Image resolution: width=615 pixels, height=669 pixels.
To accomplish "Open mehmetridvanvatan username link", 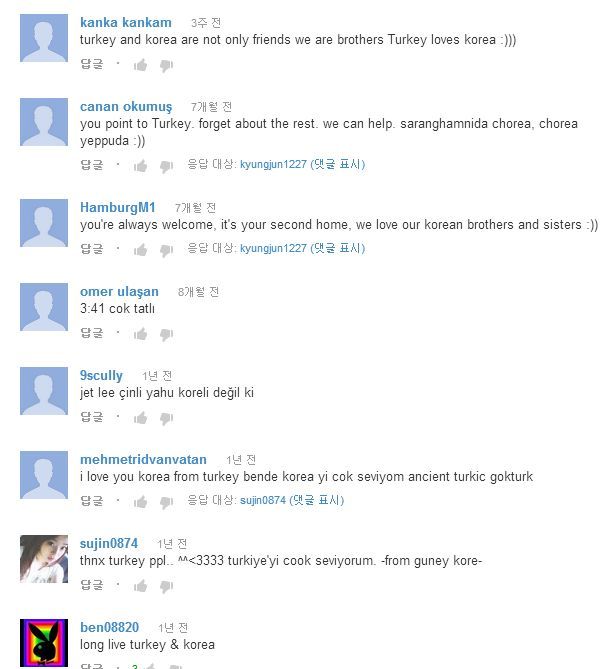I will click(143, 460).
